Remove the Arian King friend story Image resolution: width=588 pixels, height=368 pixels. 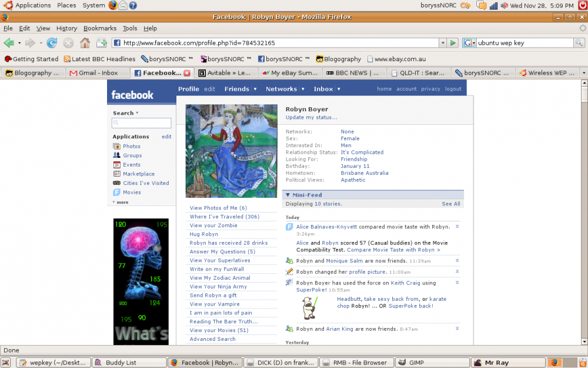click(x=457, y=328)
